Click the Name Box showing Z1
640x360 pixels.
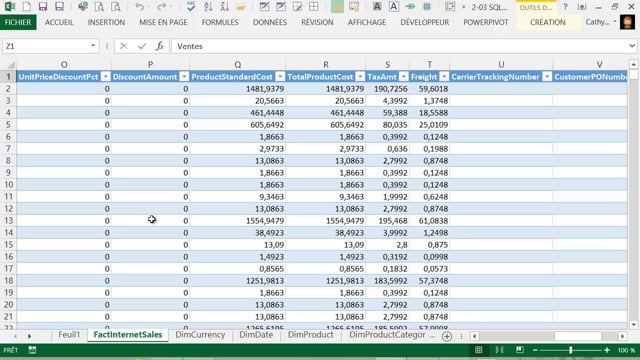coord(45,46)
